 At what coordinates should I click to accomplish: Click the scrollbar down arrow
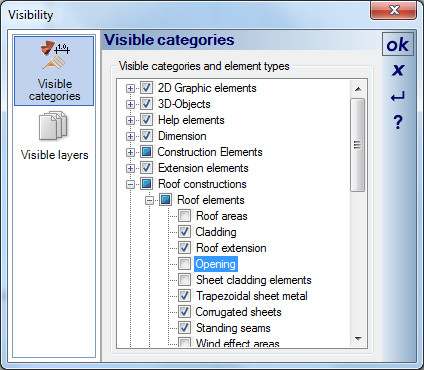click(358, 339)
